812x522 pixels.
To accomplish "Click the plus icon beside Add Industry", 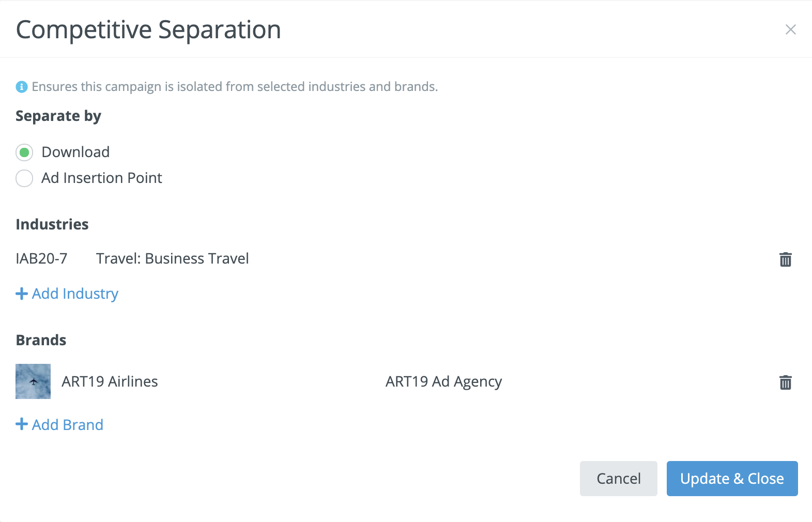I will click(x=22, y=294).
